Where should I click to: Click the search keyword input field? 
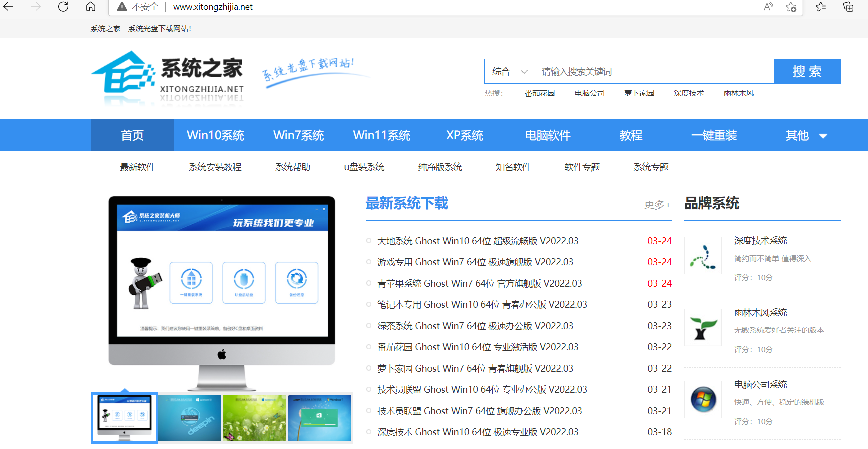tap(654, 72)
